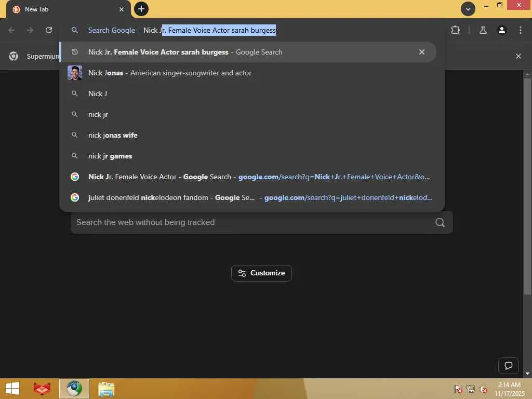Open the red fox app in taskbar
The image size is (532, 399).
pos(42,389)
